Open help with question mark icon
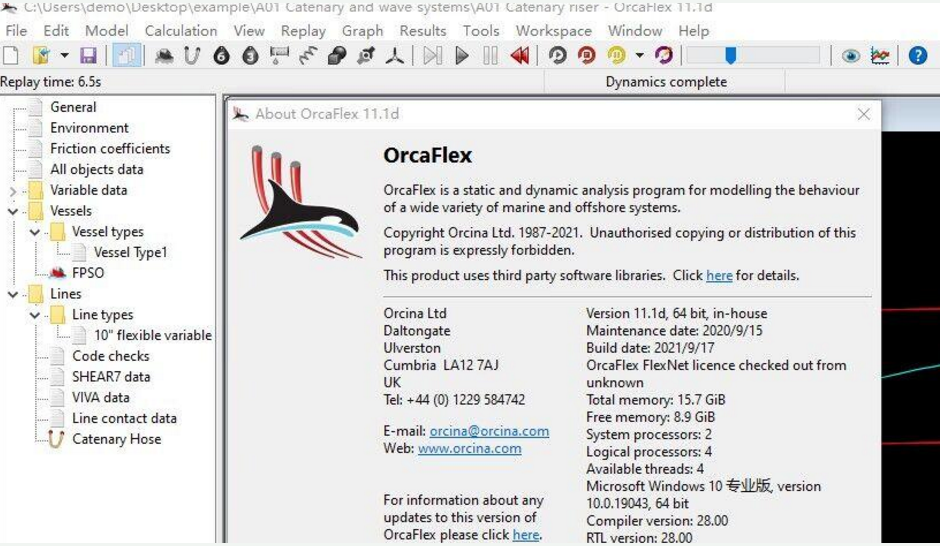Viewport: 940px width, 546px height. (917, 56)
